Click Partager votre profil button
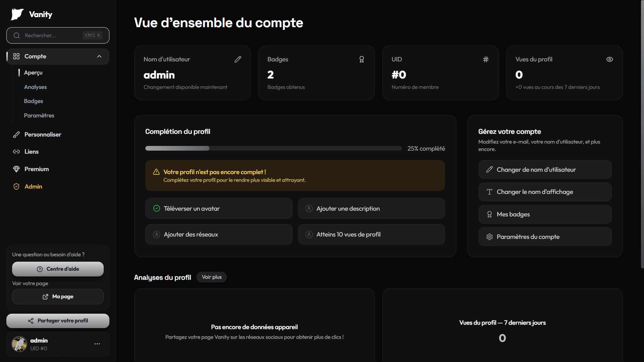The width and height of the screenshot is (644, 362). [x=58, y=321]
